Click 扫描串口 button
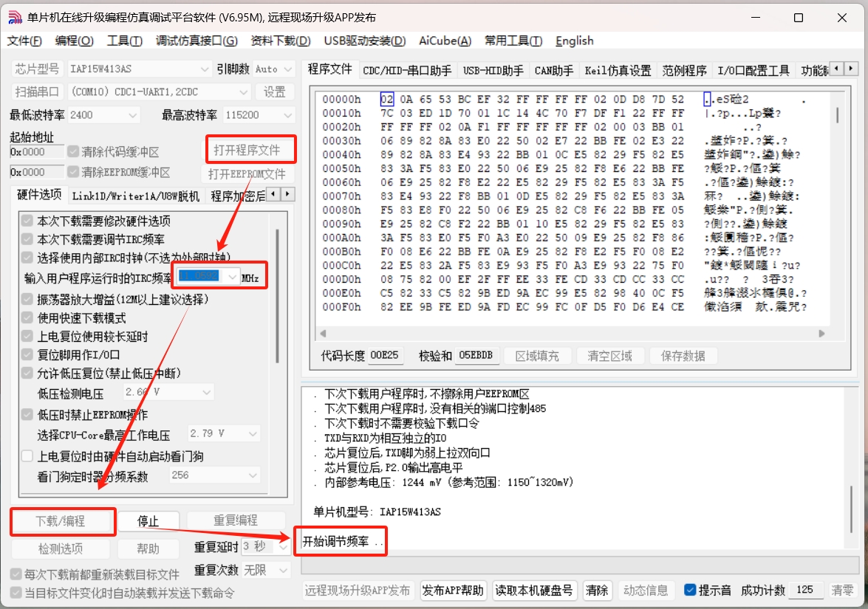868x609 pixels. pos(37,92)
